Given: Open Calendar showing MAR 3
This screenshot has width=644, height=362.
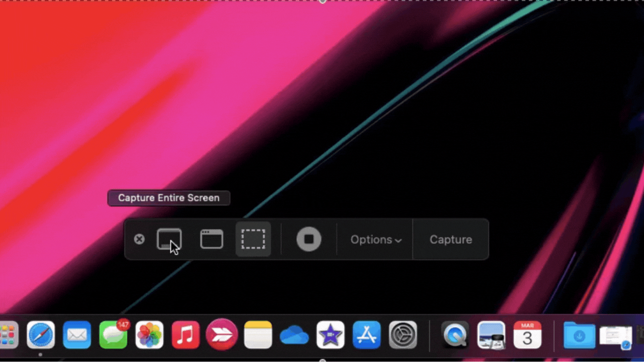Looking at the screenshot, I should click(528, 335).
